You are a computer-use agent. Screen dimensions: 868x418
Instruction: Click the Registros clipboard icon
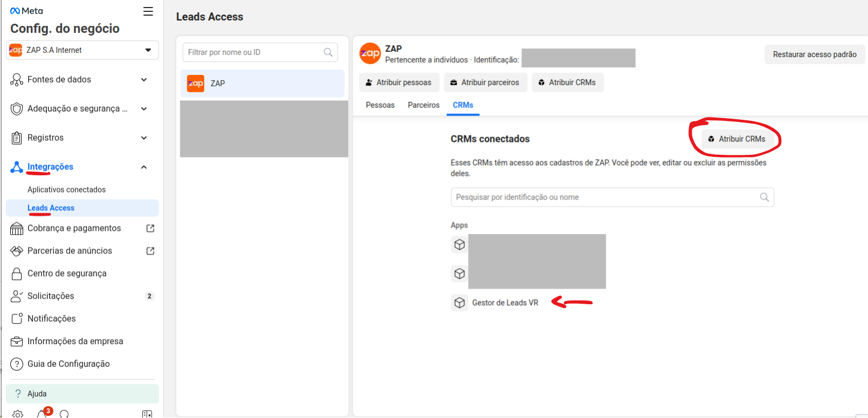tap(17, 138)
